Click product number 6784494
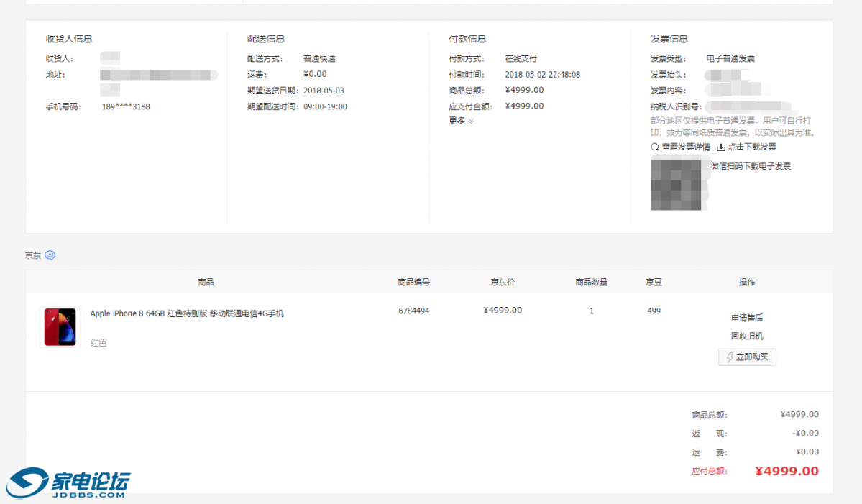The image size is (862, 504). [414, 311]
